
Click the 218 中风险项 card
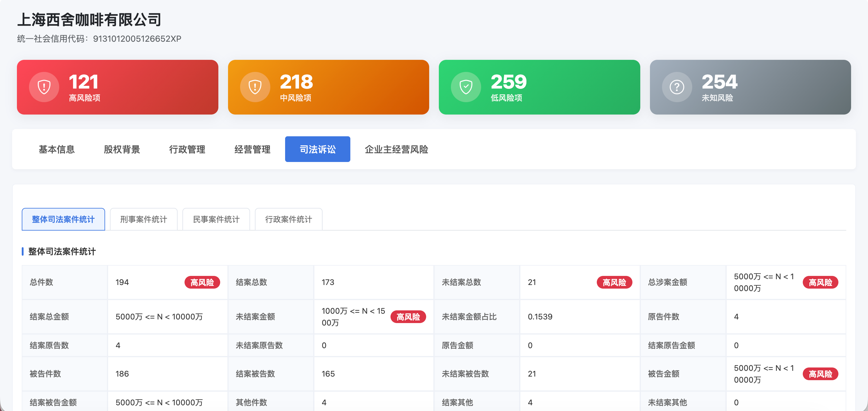pyautogui.click(x=329, y=87)
